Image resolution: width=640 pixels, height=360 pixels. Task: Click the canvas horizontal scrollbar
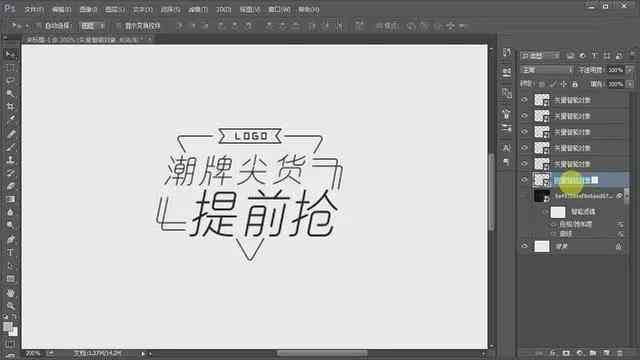point(322,353)
